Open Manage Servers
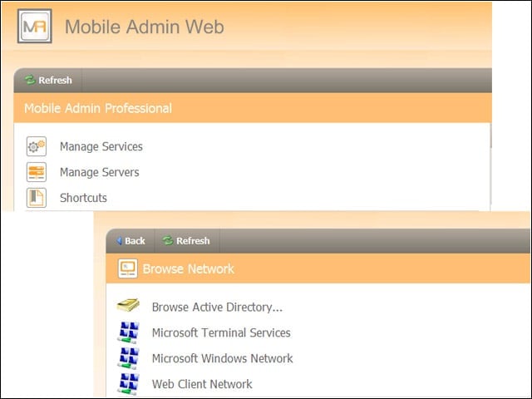The width and height of the screenshot is (532, 399). pos(100,172)
